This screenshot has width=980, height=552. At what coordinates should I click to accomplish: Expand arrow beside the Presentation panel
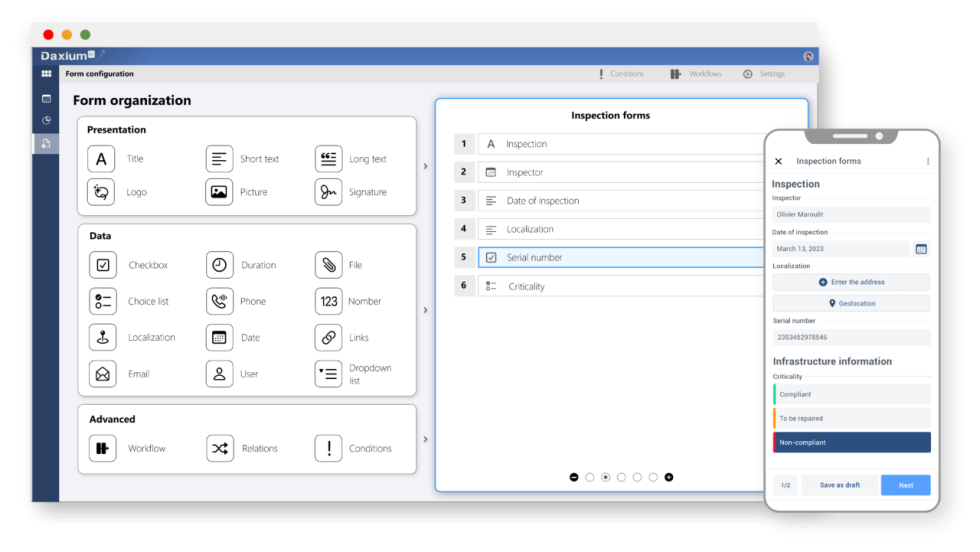point(425,166)
